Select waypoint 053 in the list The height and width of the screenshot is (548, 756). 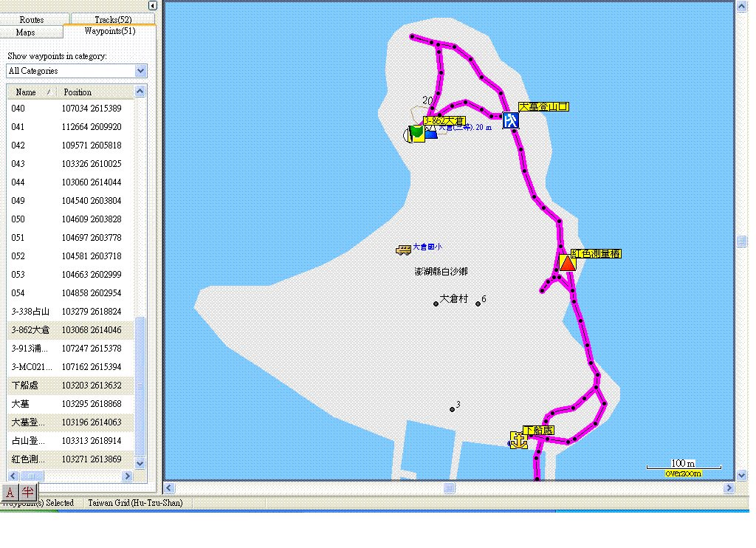click(70, 275)
